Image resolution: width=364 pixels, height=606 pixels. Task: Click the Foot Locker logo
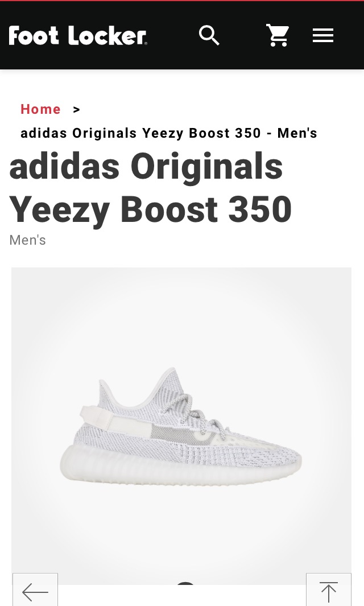tap(78, 35)
